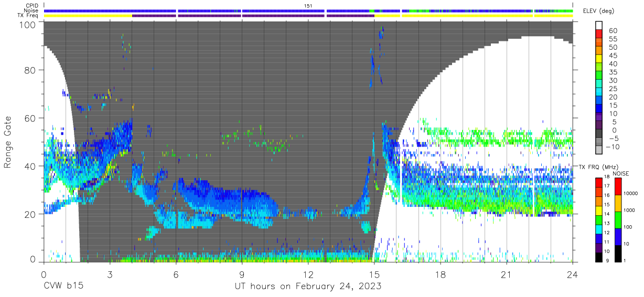Click the 3 tick on UT hours axis
This screenshot has width=644, height=297.
point(110,274)
